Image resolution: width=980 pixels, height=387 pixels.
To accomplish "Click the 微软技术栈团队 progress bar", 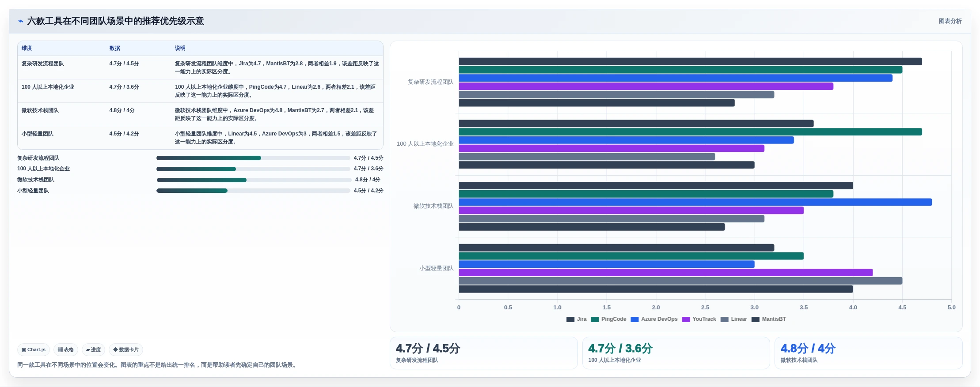I will click(x=254, y=180).
